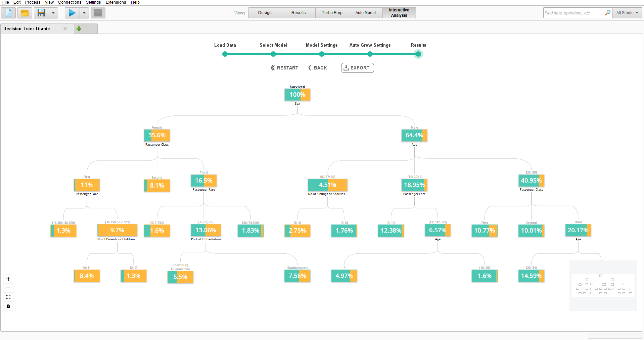Screen dimensions: 644x340
Task: Click the Find data search field
Action: pyautogui.click(x=573, y=13)
